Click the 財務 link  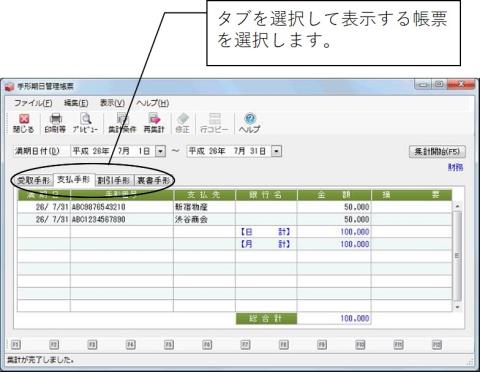tap(455, 167)
